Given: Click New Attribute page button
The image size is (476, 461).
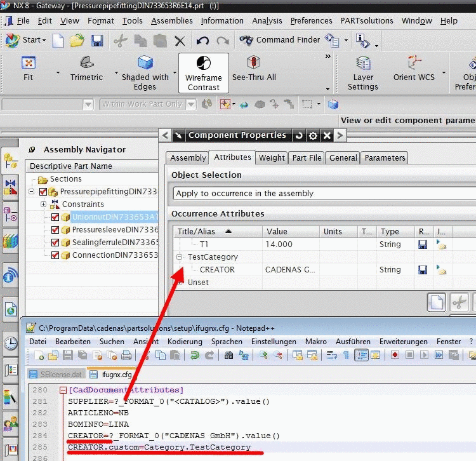Looking at the screenshot, I should click(x=437, y=302).
